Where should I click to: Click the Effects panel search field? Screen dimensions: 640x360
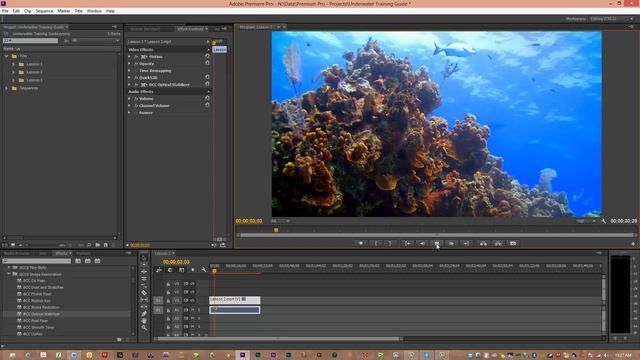click(36, 261)
